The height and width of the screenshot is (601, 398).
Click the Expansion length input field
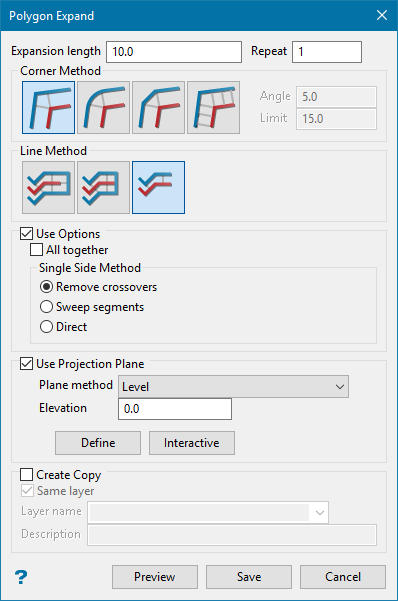174,52
